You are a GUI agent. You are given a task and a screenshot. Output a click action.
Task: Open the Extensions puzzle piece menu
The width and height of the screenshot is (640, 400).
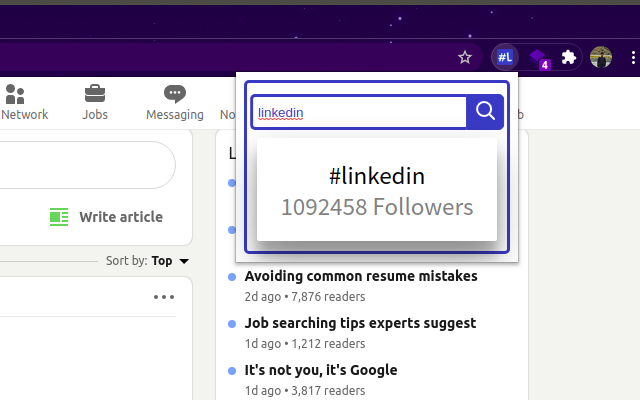coord(569,58)
